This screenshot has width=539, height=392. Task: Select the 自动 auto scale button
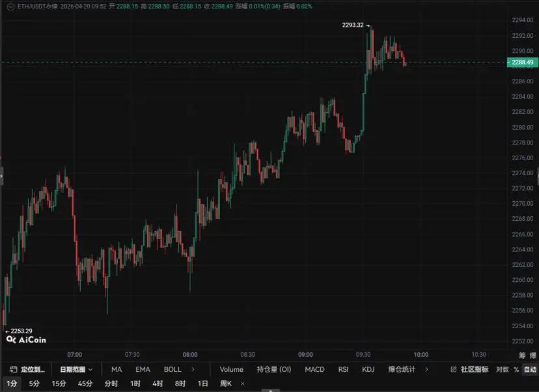point(530,369)
